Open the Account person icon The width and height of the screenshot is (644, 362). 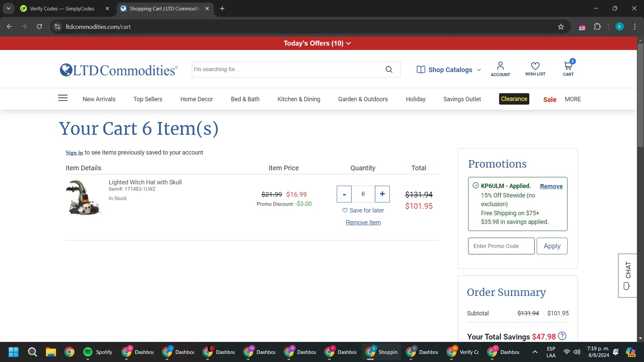(500, 69)
